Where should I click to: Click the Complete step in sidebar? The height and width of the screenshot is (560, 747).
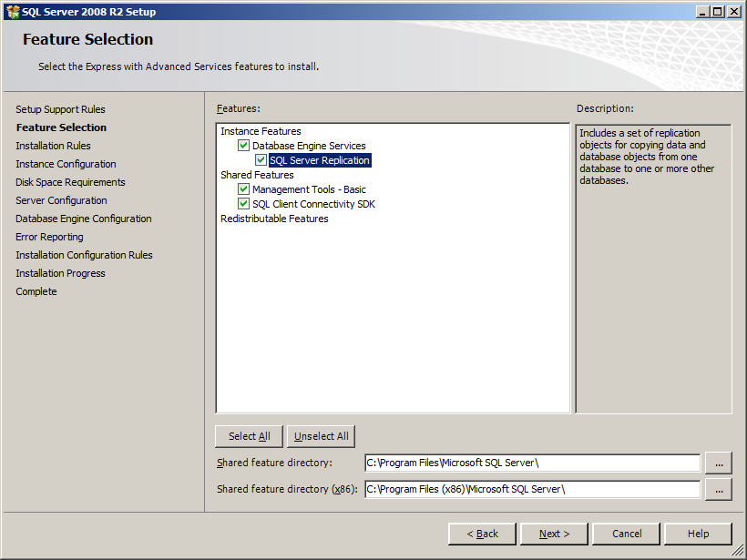point(36,291)
